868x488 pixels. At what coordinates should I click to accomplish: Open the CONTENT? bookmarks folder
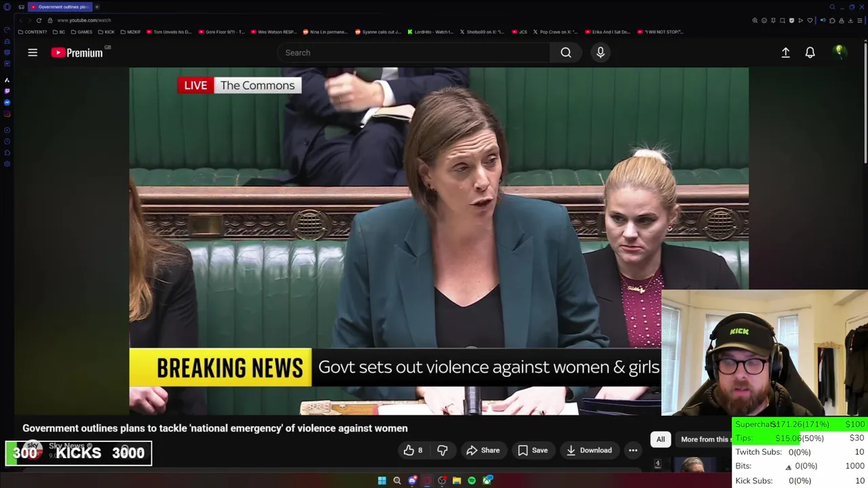coord(33,32)
